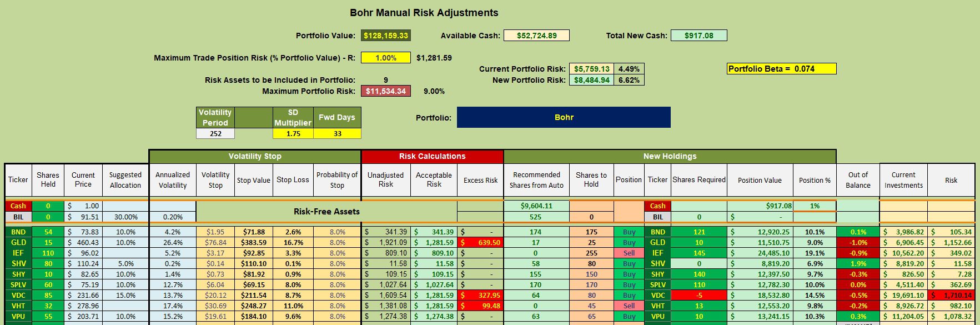Select BIL suggested allocation 30.00%
This screenshot has height=325, width=980.
(x=125, y=217)
